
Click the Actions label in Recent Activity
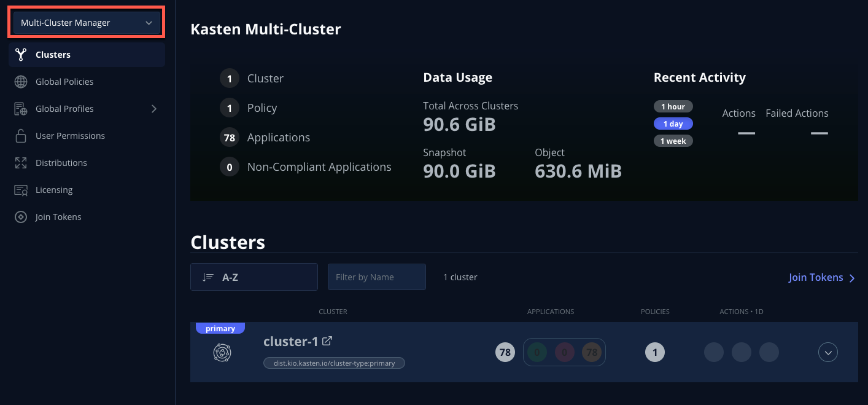click(x=738, y=113)
